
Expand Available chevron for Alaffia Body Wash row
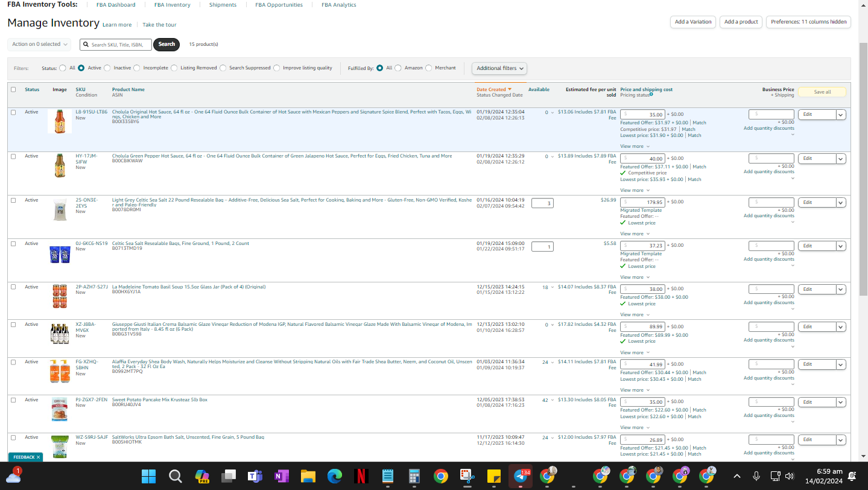tap(551, 363)
